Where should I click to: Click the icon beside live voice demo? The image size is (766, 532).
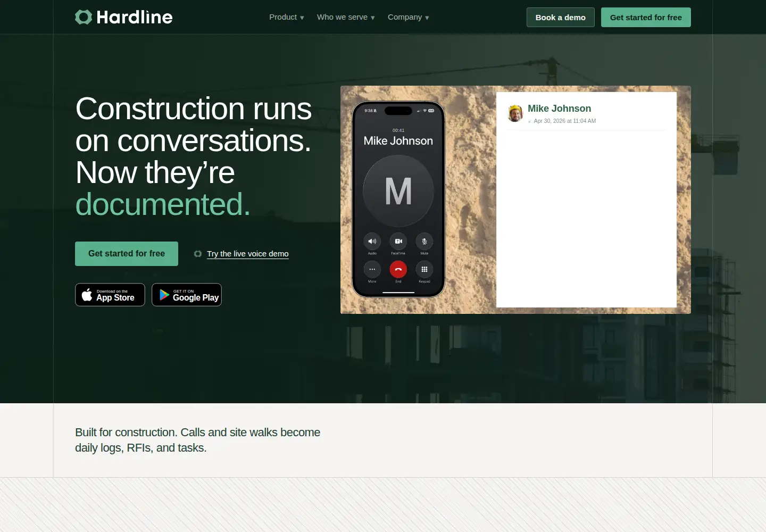198,254
